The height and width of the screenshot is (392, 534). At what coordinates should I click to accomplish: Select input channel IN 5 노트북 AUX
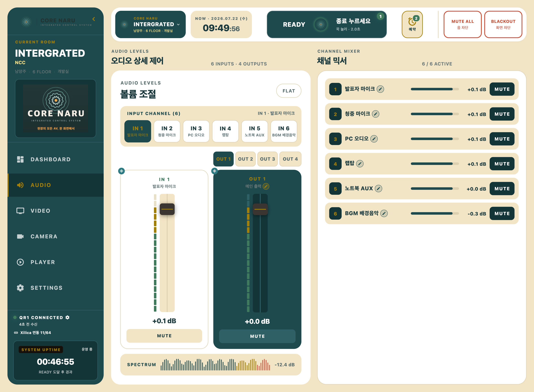coord(255,131)
